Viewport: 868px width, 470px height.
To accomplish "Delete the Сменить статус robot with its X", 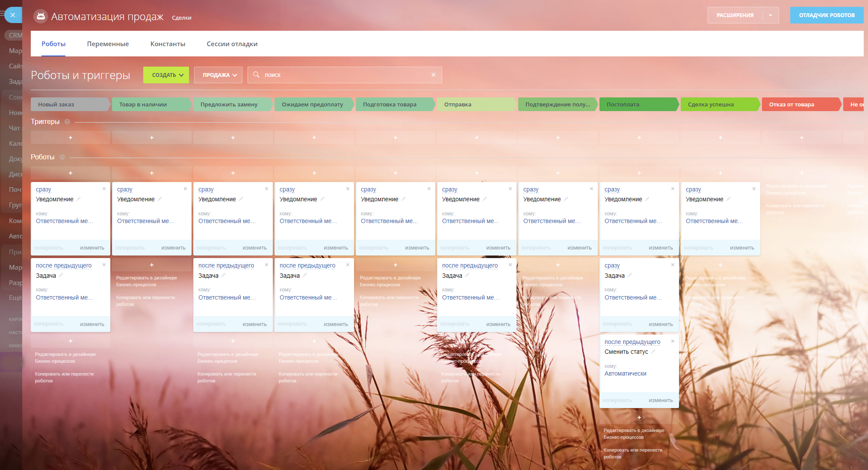I will pos(673,341).
